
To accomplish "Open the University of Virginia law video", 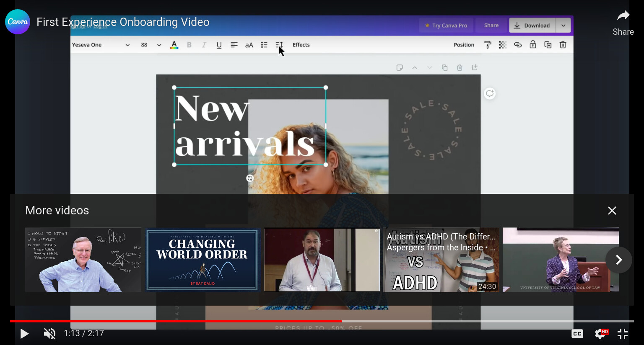I will [x=561, y=260].
